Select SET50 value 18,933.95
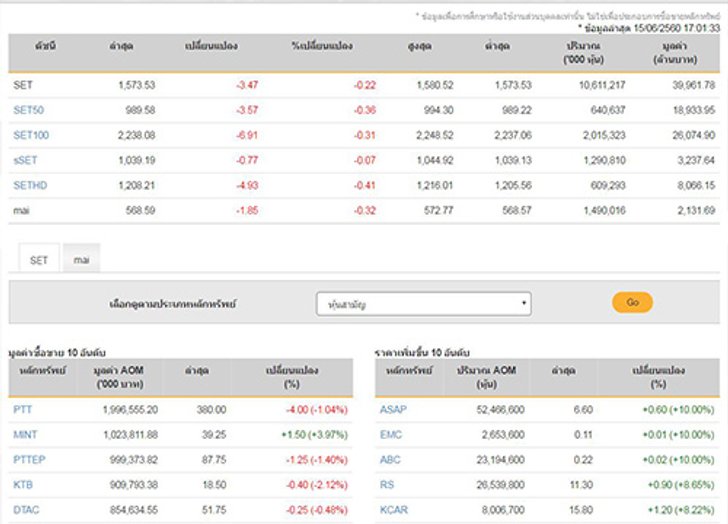Screen dimensions: 728x524 694,110
